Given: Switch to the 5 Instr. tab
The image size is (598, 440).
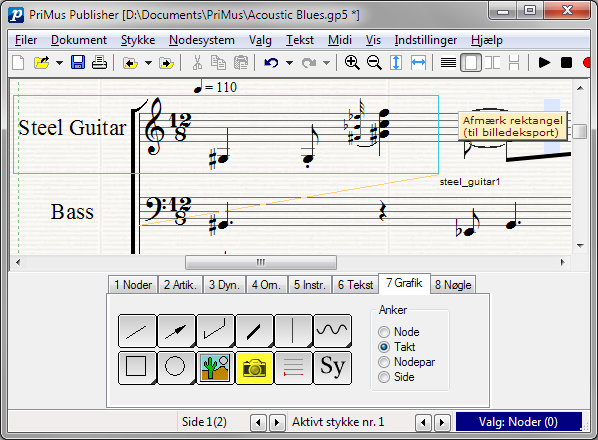Looking at the screenshot, I should [x=310, y=285].
